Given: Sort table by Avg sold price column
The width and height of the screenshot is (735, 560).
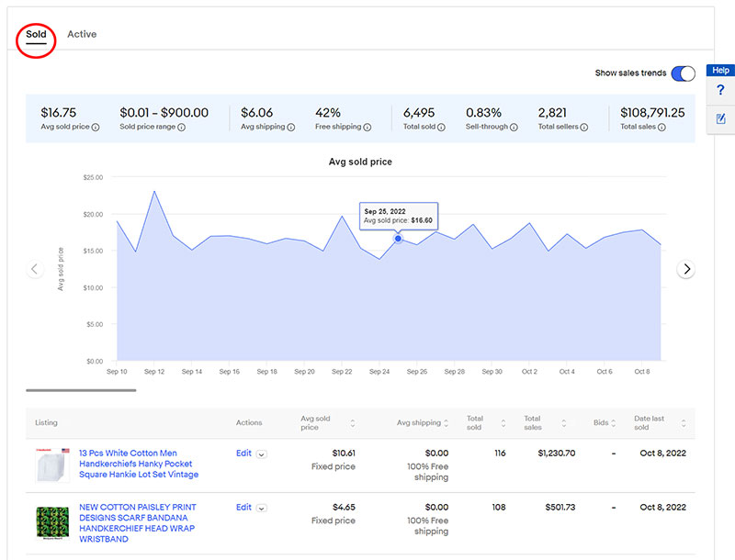Looking at the screenshot, I should point(353,423).
